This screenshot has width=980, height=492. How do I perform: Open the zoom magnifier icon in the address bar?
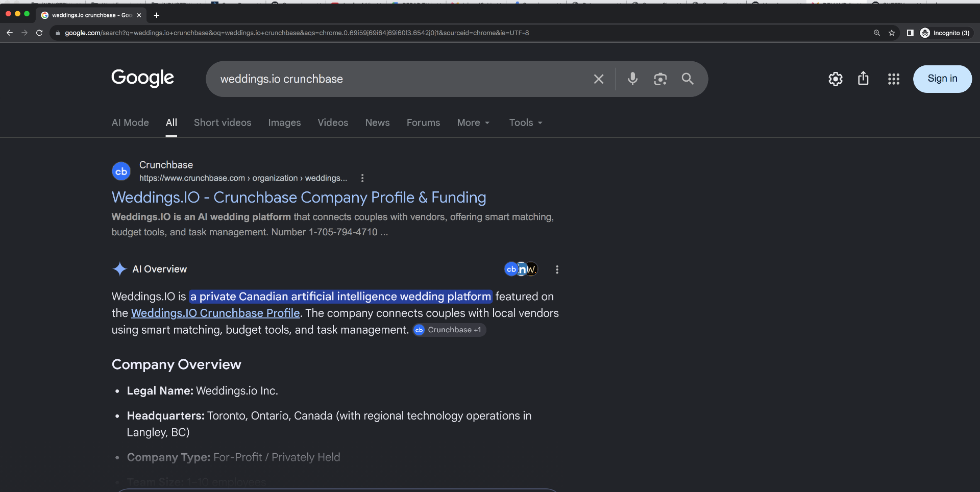point(877,33)
